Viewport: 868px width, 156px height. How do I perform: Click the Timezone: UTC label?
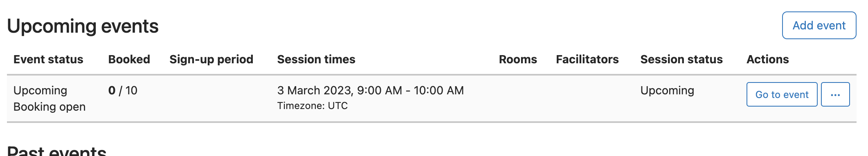point(313,106)
